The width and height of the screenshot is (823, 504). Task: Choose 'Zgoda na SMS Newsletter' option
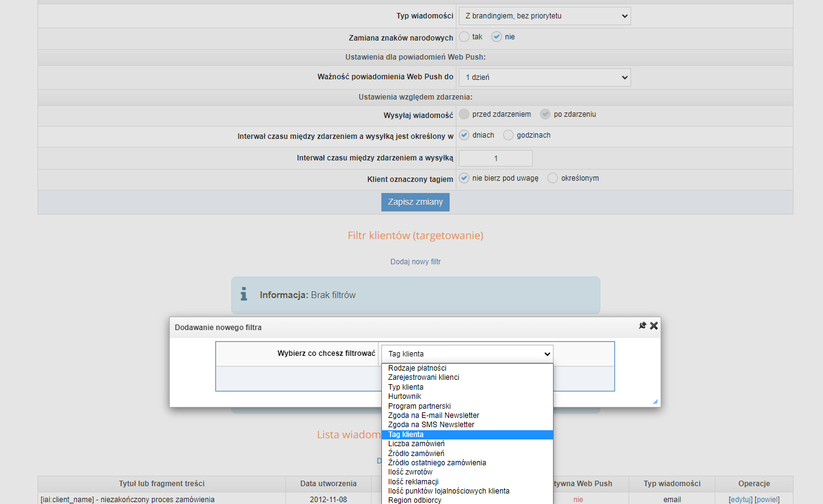pos(431,425)
